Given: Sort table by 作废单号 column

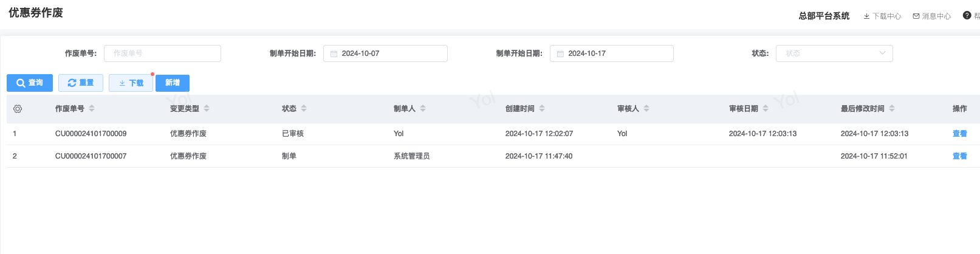Looking at the screenshot, I should [92, 109].
